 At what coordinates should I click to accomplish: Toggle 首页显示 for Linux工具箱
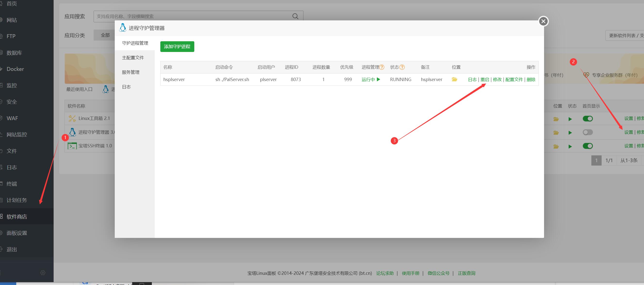pos(588,119)
